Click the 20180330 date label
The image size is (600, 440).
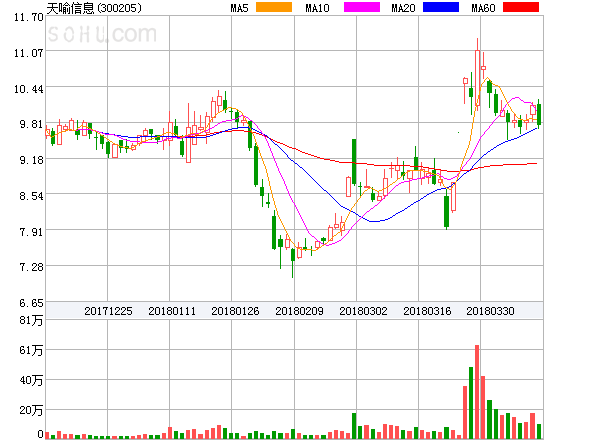click(490, 311)
